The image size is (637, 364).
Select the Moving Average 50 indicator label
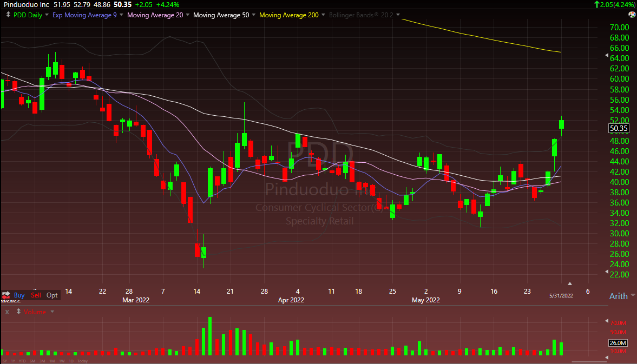tap(221, 15)
